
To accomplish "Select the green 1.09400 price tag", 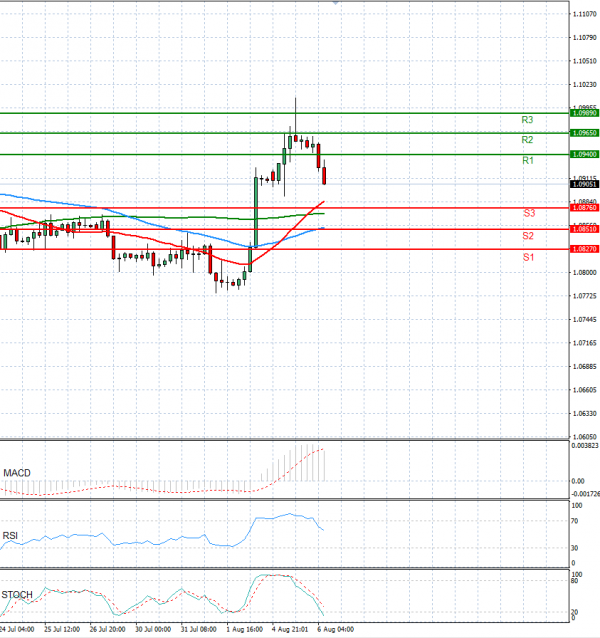I will pyautogui.click(x=585, y=154).
